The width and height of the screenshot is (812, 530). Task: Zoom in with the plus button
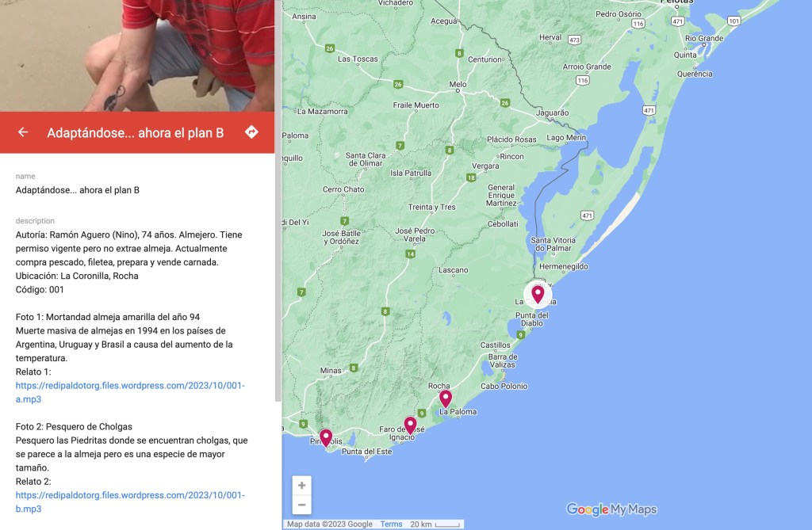(302, 486)
